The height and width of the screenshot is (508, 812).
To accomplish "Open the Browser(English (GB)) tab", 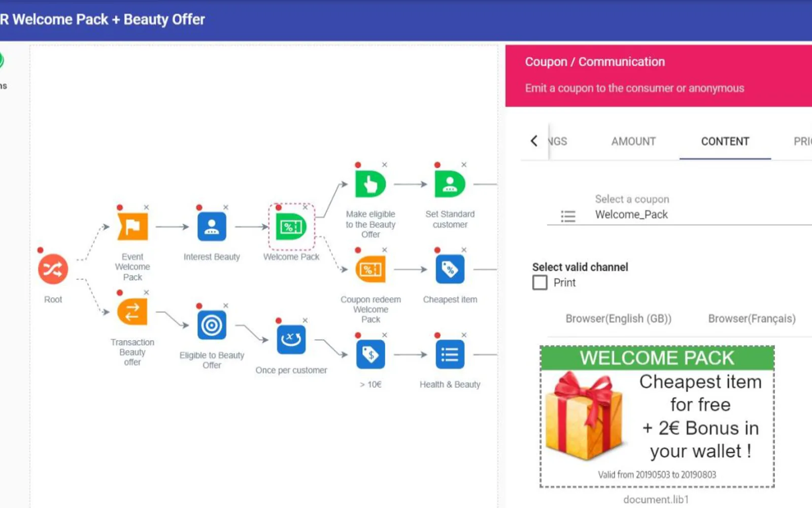I will 619,319.
